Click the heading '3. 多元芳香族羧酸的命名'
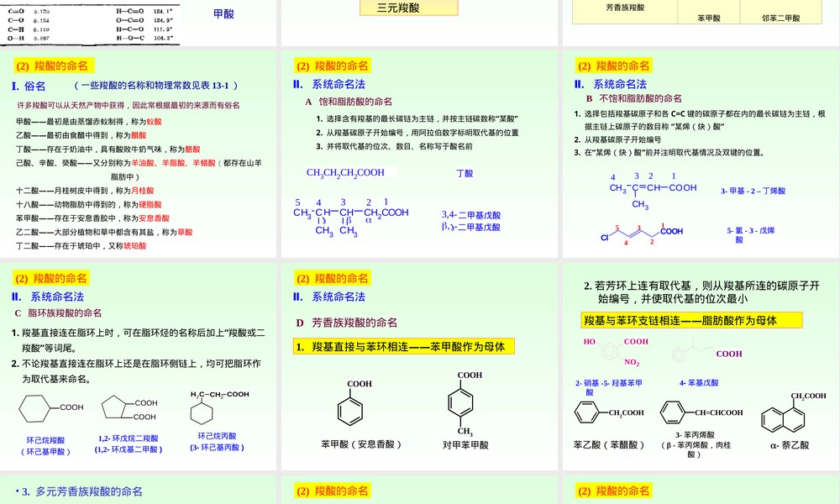Screen dimensions: 840x504 click(x=82, y=491)
